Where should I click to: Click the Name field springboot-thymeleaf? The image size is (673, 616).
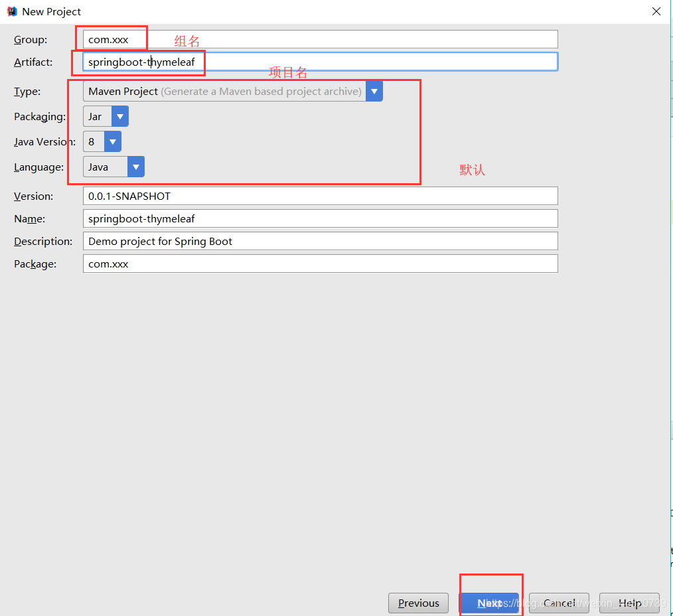click(320, 218)
